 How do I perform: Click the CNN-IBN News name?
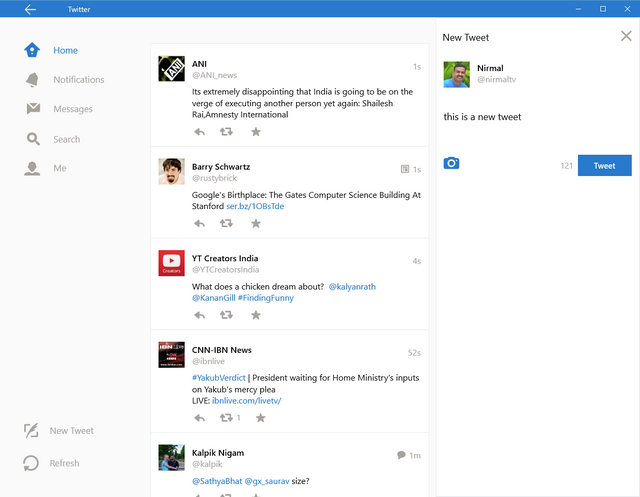coord(222,350)
